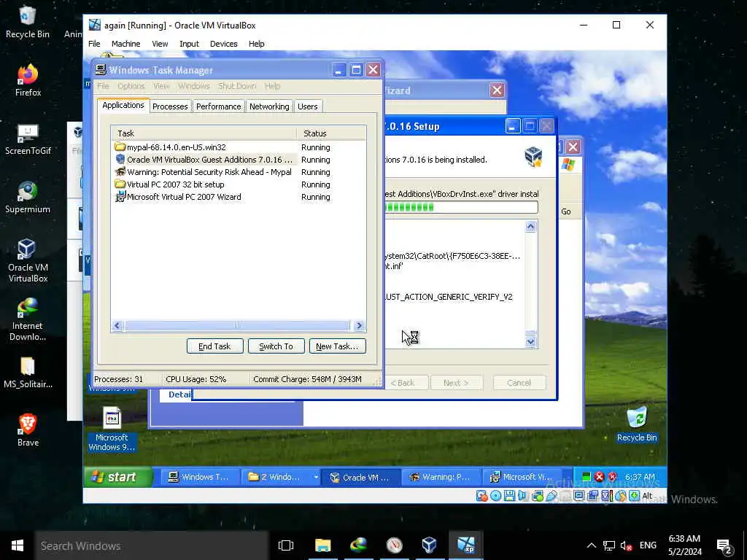Click the network adapter indicator in VirtualBox status bar
Image resolution: width=747 pixels, height=560 pixels.
click(x=538, y=496)
